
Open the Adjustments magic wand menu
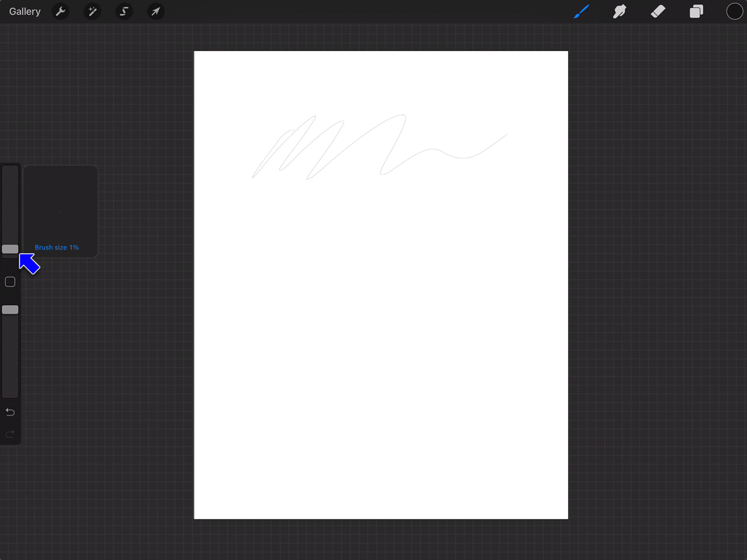(x=92, y=11)
